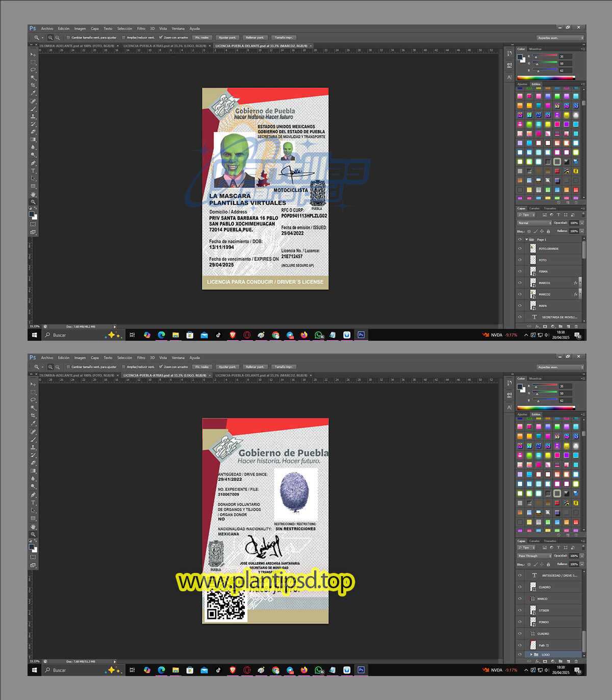This screenshot has height=700, width=612.
Task: Open the Trazados tab in the bottom window
Action: coord(550,541)
